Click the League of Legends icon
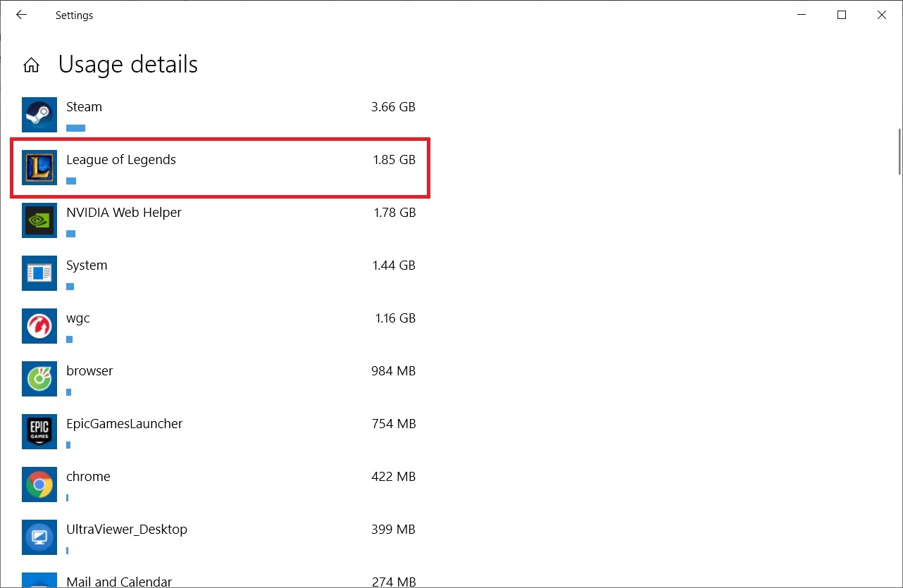The height and width of the screenshot is (588, 903). click(x=39, y=168)
